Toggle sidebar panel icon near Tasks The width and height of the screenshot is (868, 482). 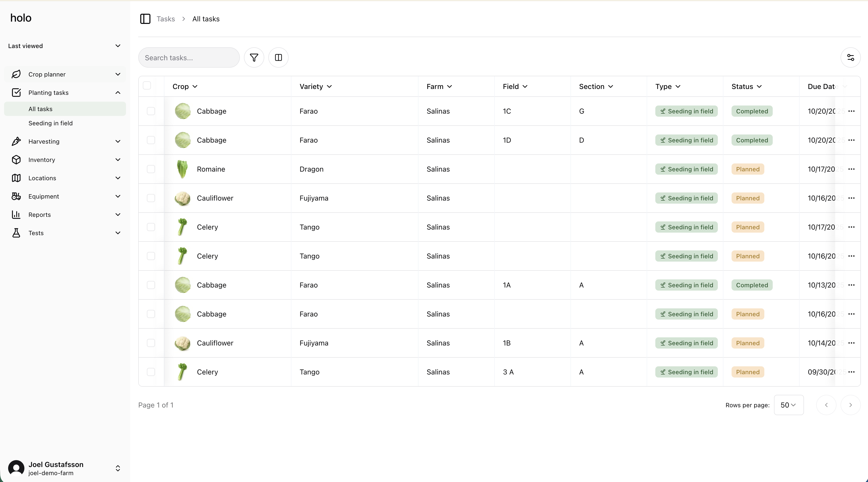pos(145,19)
